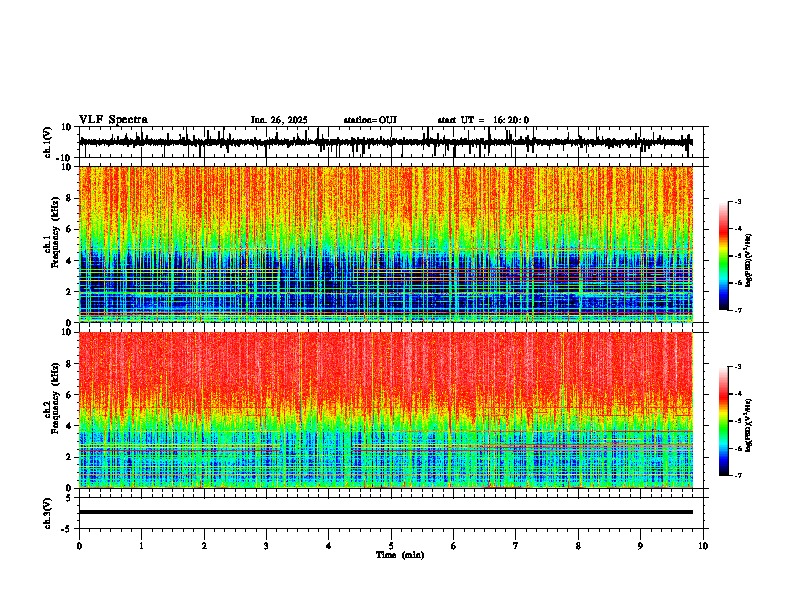Click the date text "26, 2025"
Image resolution: width=792 pixels, height=612 pixels.
tap(287, 120)
